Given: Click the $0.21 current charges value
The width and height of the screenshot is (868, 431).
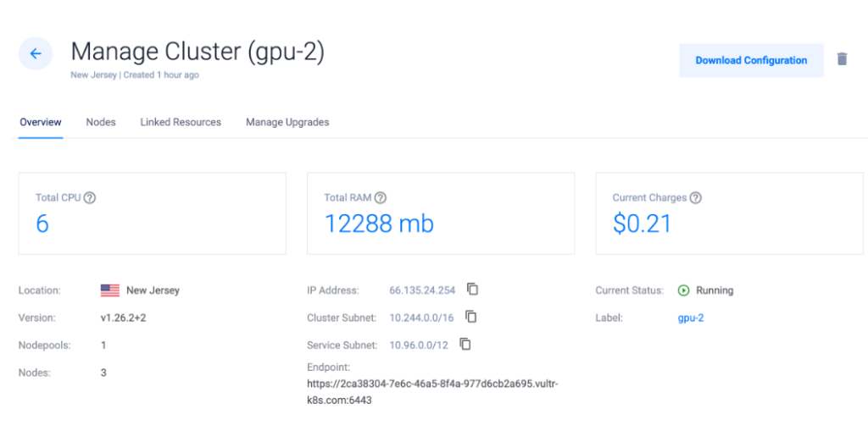Looking at the screenshot, I should click(x=643, y=223).
